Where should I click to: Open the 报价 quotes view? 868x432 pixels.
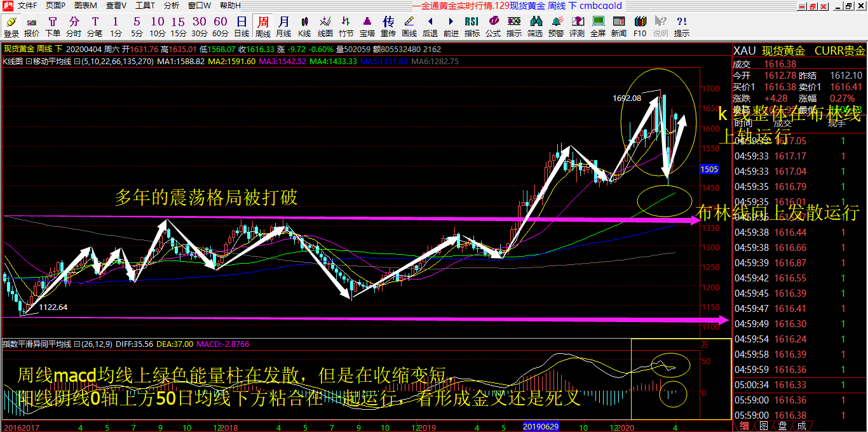[x=32, y=27]
